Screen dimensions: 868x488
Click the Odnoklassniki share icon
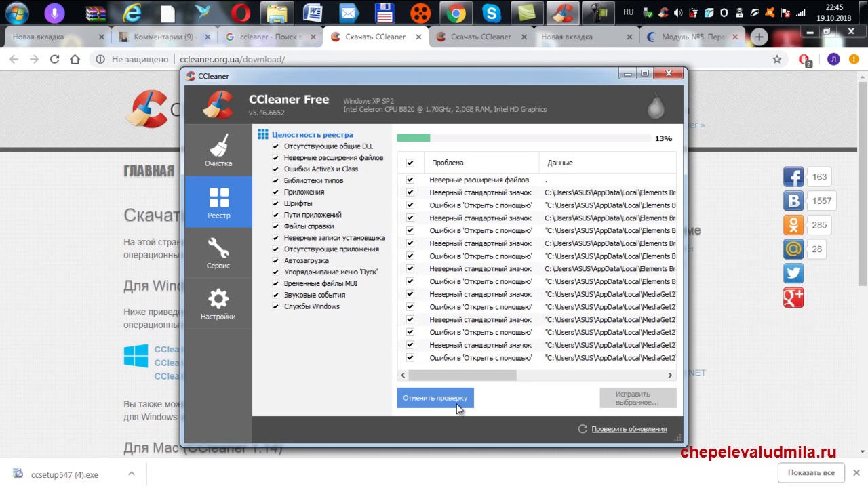click(793, 225)
